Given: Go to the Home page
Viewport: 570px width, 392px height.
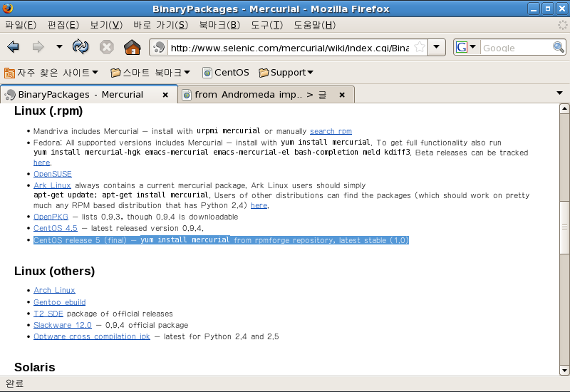Looking at the screenshot, I should tap(132, 47).
